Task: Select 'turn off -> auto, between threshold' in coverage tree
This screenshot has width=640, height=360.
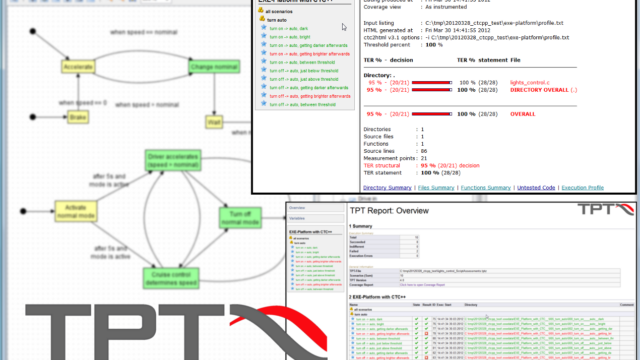Action: [302, 104]
